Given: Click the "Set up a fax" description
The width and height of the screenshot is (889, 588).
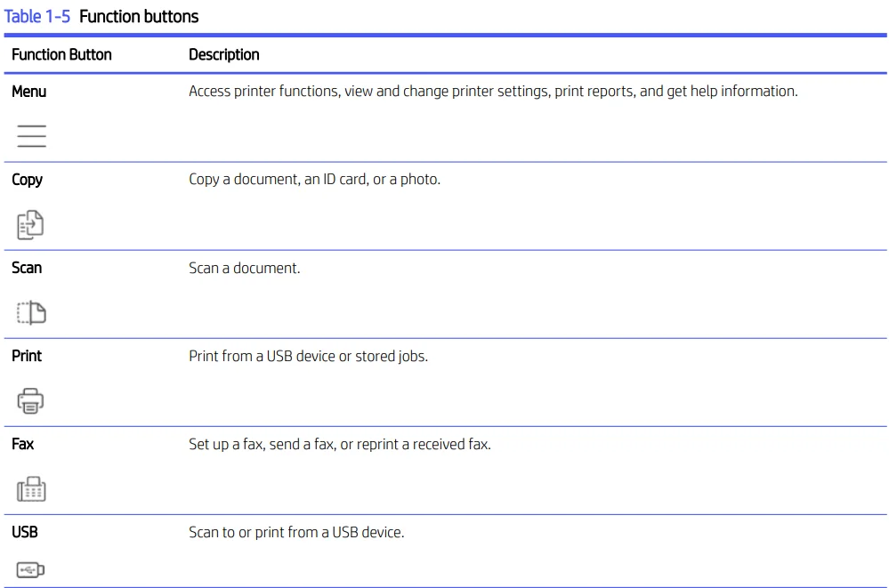Looking at the screenshot, I should (339, 443).
